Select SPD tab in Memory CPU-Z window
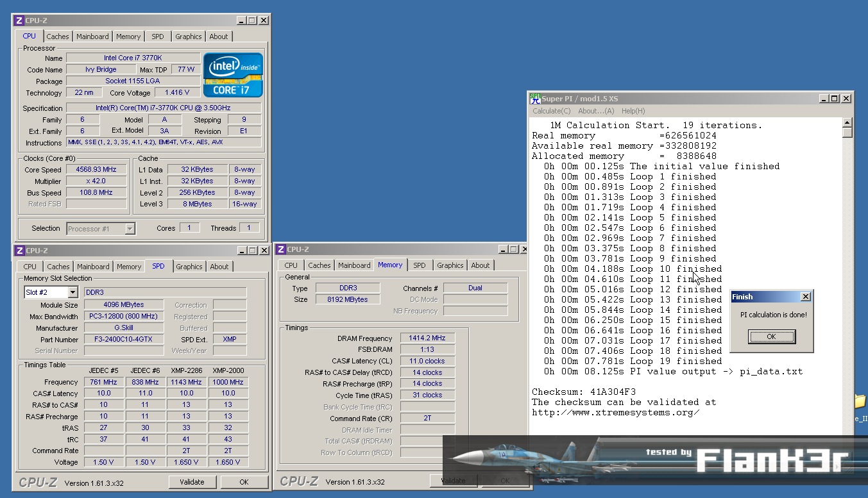Screen dimensions: 868x498 coord(420,265)
